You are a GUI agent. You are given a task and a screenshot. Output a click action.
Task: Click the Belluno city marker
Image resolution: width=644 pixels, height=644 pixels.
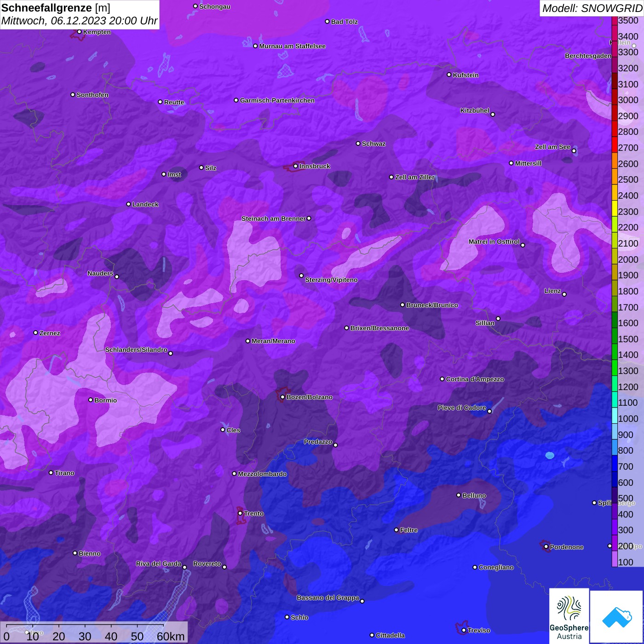(x=458, y=495)
